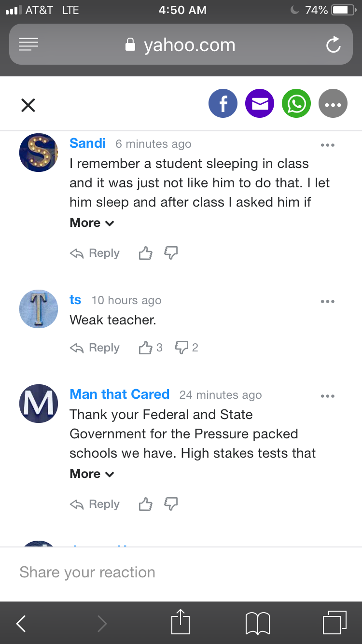Share via the green WhatsApp icon
The image size is (362, 644).
tap(296, 104)
